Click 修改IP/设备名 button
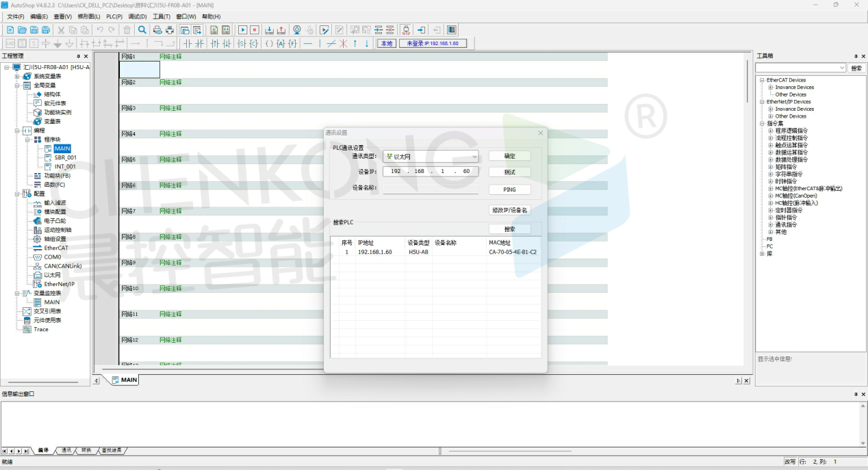The height and width of the screenshot is (470, 868). coord(509,210)
